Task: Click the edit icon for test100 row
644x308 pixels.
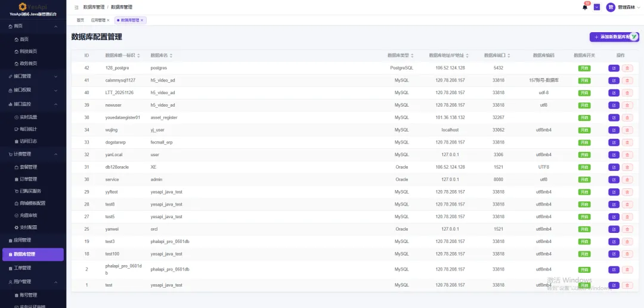Action: [x=614, y=254]
